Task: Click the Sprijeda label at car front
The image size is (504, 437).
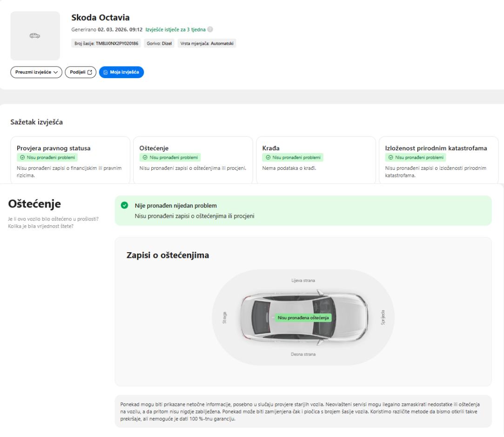Action: (383, 317)
